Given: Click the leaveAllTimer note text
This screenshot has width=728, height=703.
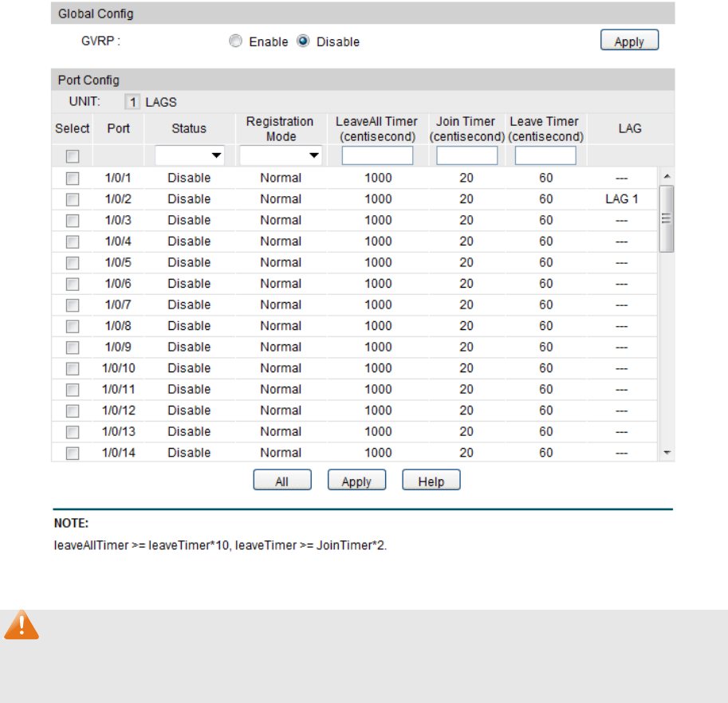Looking at the screenshot, I should coord(220,545).
